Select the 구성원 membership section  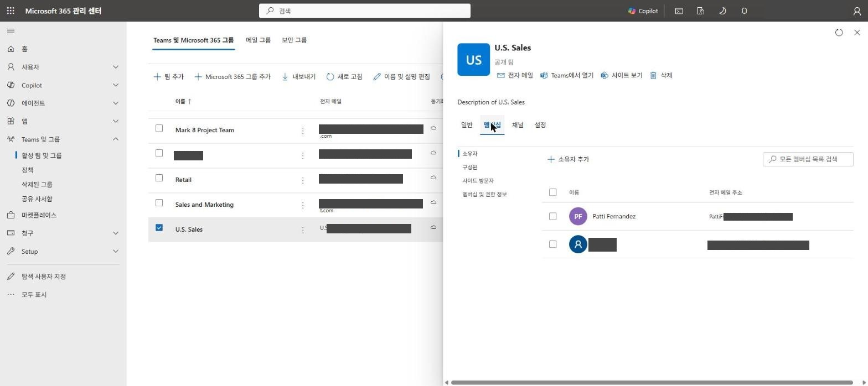(x=469, y=167)
